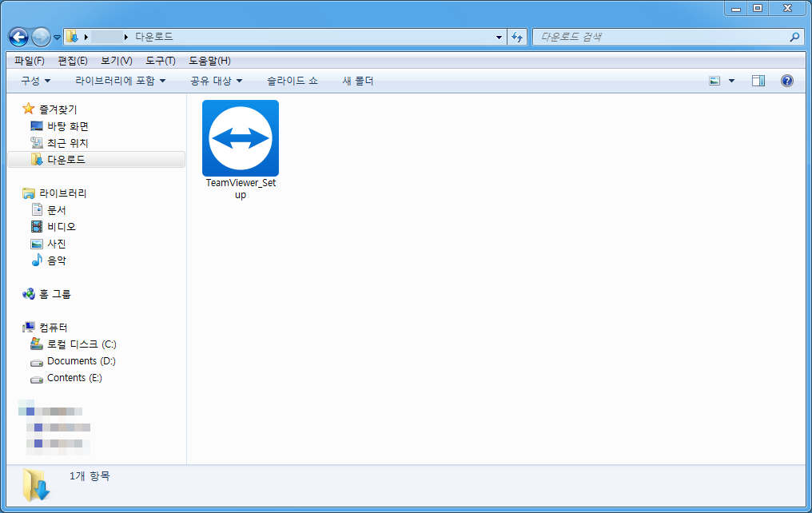
Task: Click the downloads folder icon in details pane
Action: coord(36,485)
